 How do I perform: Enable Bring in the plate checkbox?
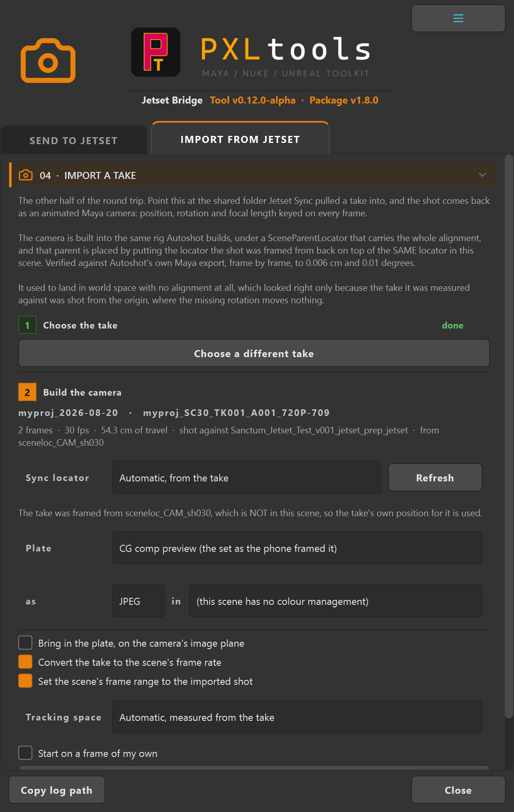click(25, 643)
